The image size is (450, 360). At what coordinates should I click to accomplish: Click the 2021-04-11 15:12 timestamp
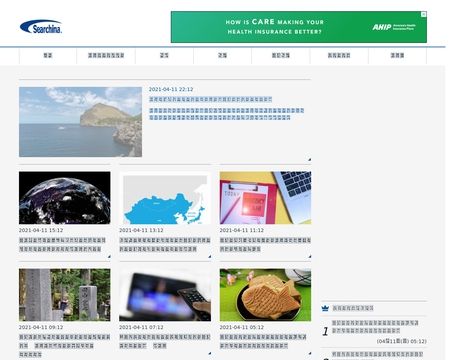[41, 230]
